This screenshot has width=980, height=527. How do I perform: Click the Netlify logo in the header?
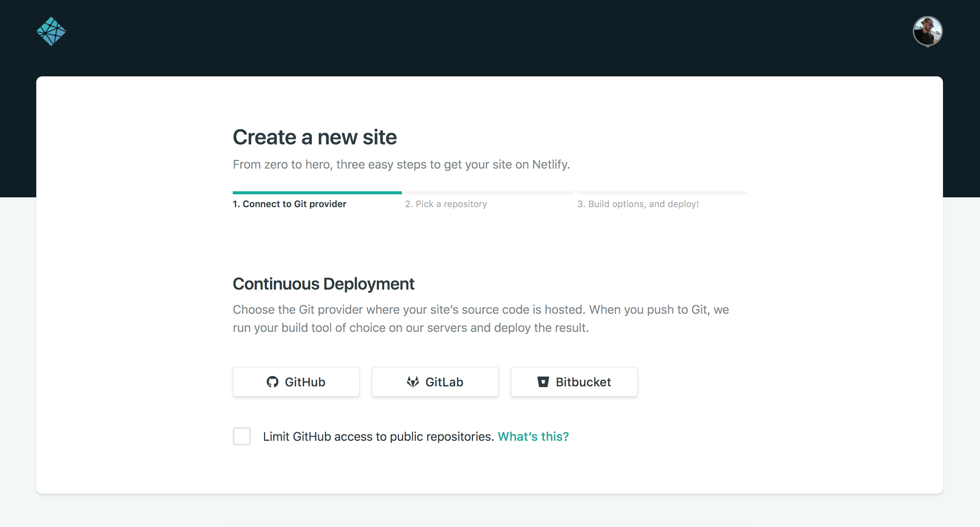[51, 31]
